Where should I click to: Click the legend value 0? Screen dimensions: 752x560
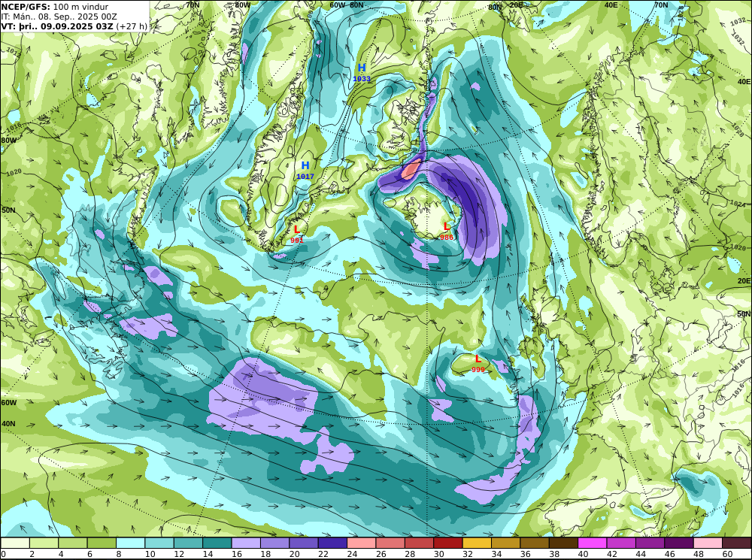pyautogui.click(x=4, y=554)
